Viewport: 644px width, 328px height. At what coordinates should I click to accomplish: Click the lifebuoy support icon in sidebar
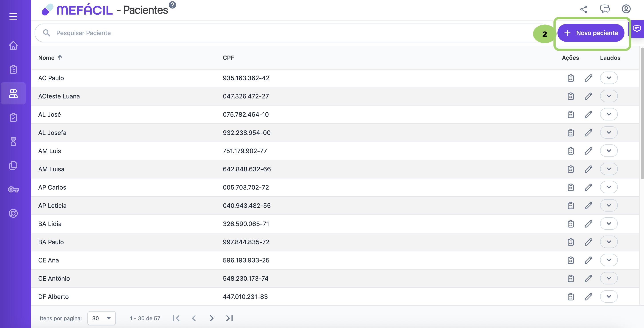click(13, 213)
